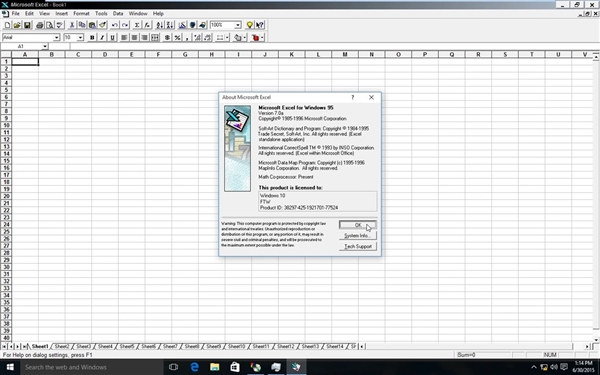This screenshot has width=600, height=375.
Task: Toggle Align Left button
Action: point(124,38)
